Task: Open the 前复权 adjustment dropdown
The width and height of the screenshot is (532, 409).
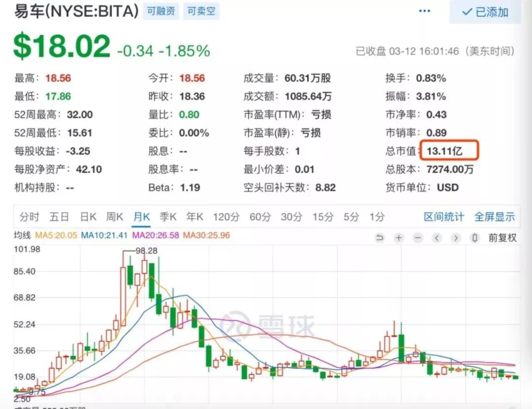Action: [x=502, y=238]
